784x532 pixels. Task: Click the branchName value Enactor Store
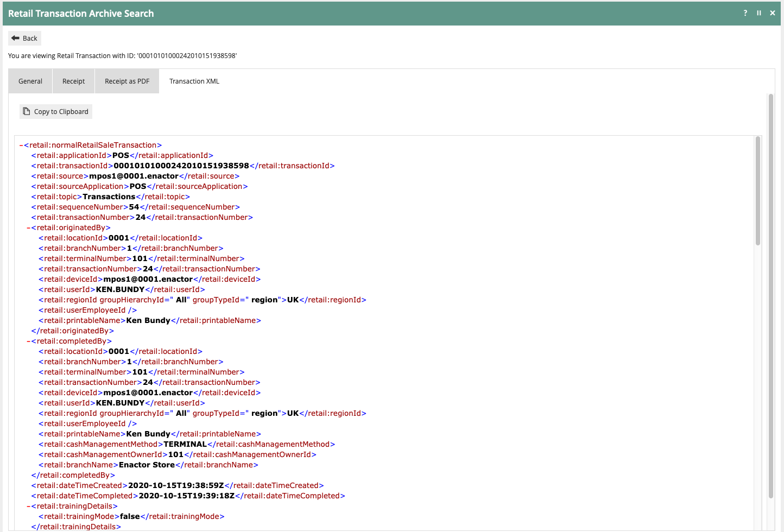(147, 465)
